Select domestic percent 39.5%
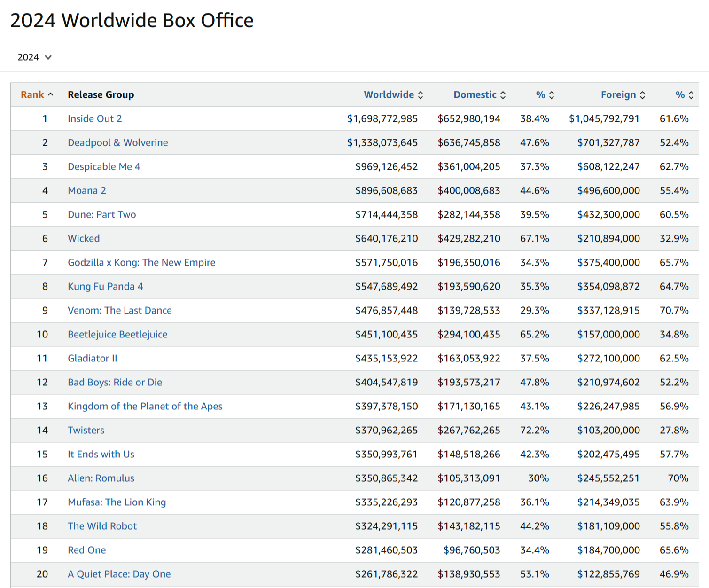Image resolution: width=709 pixels, height=588 pixels. click(x=535, y=214)
